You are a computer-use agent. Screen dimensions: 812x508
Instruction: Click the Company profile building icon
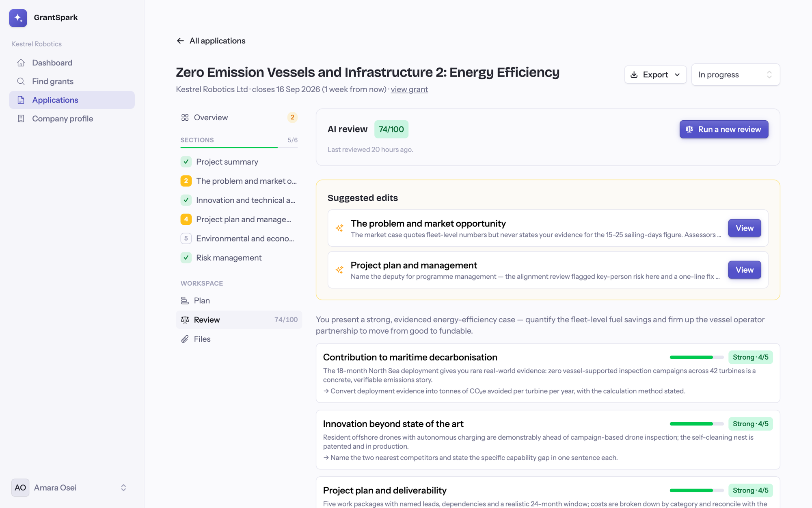click(21, 119)
